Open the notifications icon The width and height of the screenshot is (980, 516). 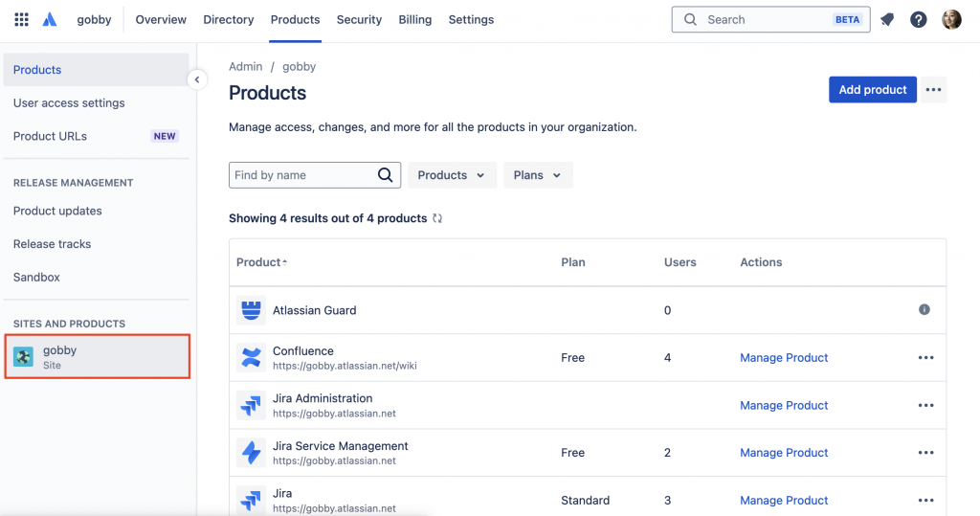coord(887,19)
